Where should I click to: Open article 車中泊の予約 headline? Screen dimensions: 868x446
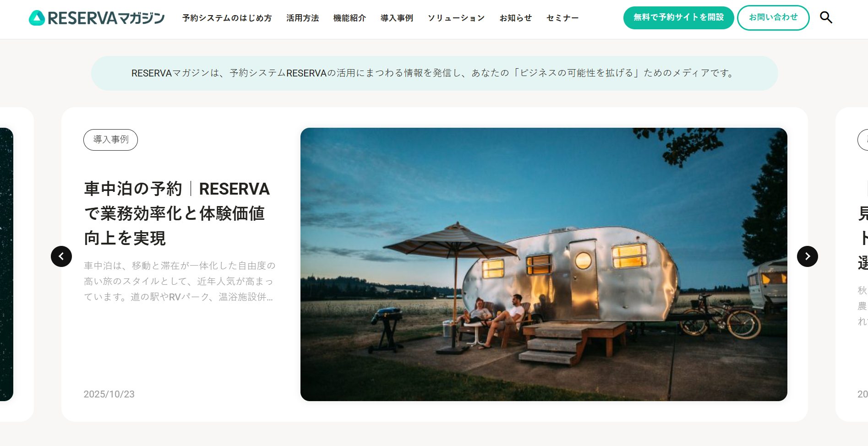click(177, 213)
